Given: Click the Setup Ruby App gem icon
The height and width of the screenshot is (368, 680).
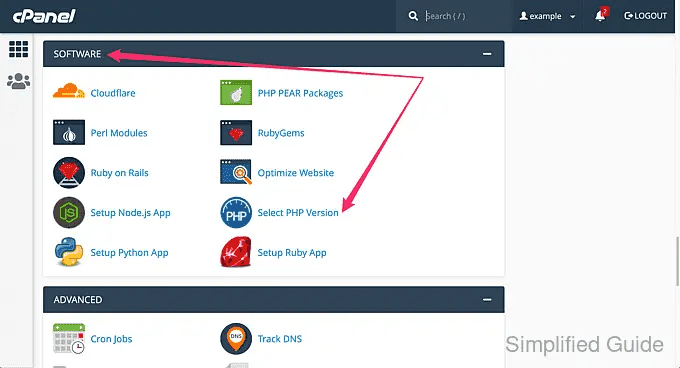Looking at the screenshot, I should [x=236, y=252].
